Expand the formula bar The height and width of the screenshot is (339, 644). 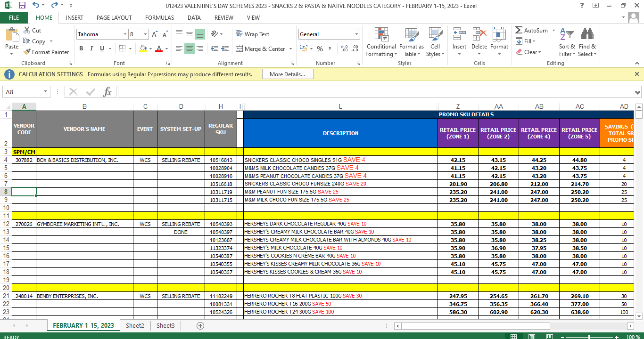[638, 92]
